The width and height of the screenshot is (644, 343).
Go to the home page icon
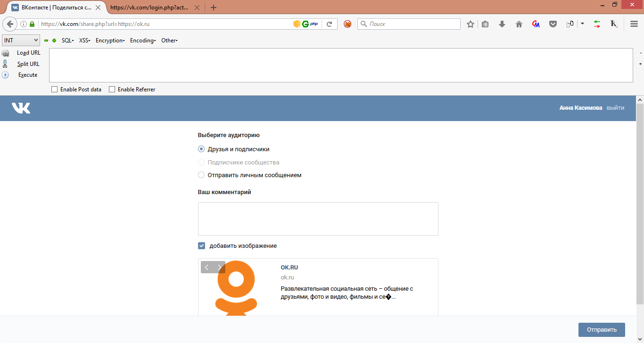pos(519,24)
